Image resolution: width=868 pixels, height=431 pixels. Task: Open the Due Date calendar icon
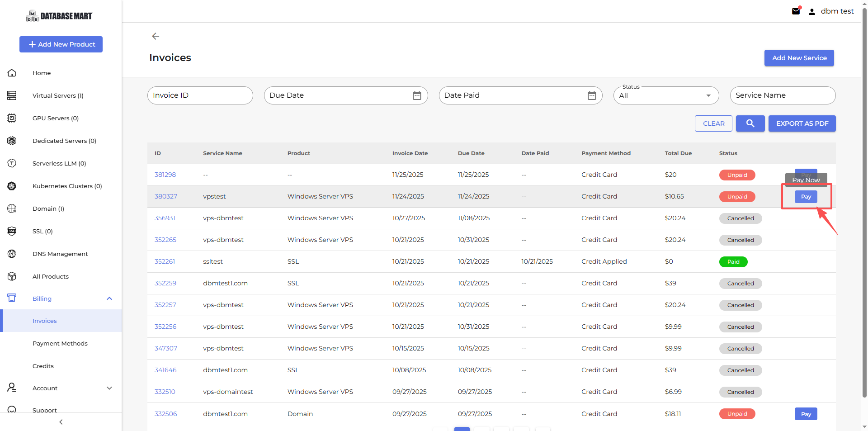(417, 95)
